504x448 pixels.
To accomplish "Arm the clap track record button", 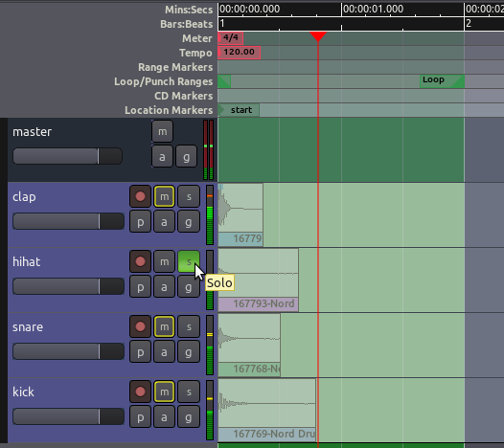I will (140, 196).
